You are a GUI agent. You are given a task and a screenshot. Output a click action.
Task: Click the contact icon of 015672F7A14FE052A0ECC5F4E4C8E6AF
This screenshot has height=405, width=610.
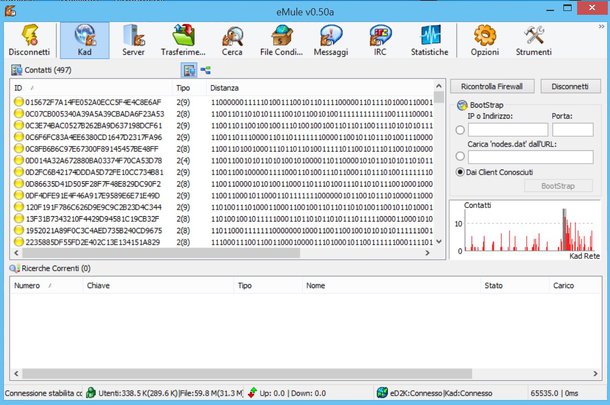[x=18, y=102]
